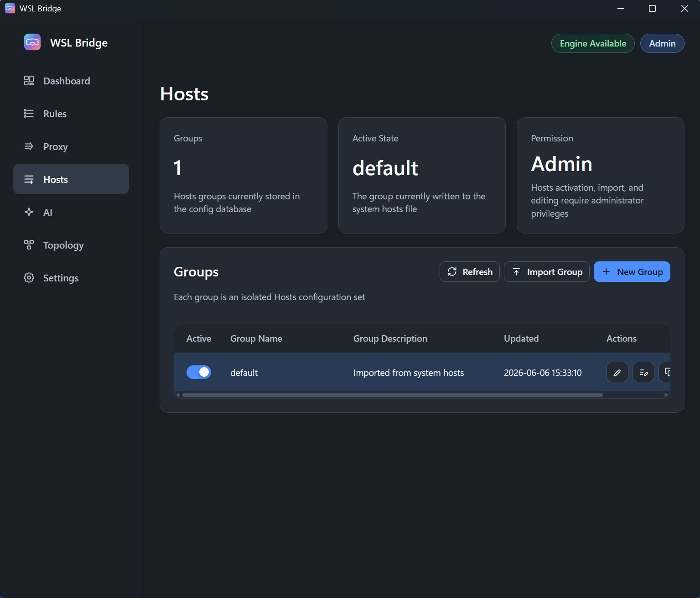This screenshot has width=700, height=598.
Task: Click the Hosts page heading
Action: 184,94
